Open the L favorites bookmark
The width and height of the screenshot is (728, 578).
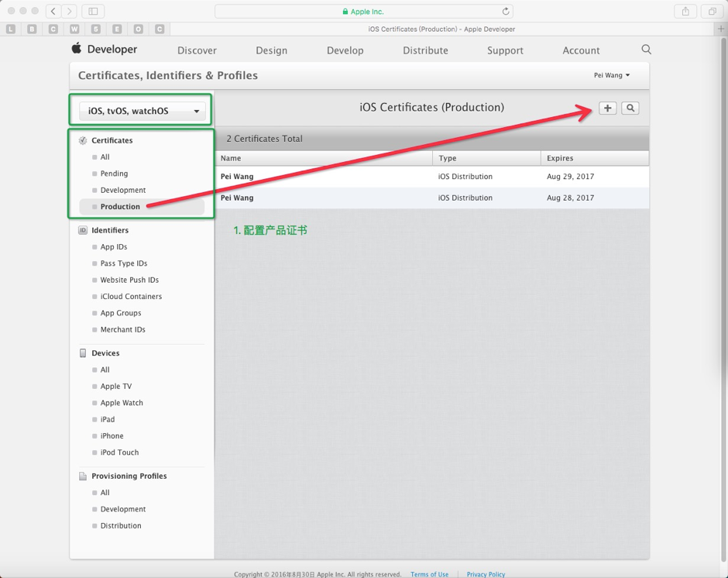[11, 29]
